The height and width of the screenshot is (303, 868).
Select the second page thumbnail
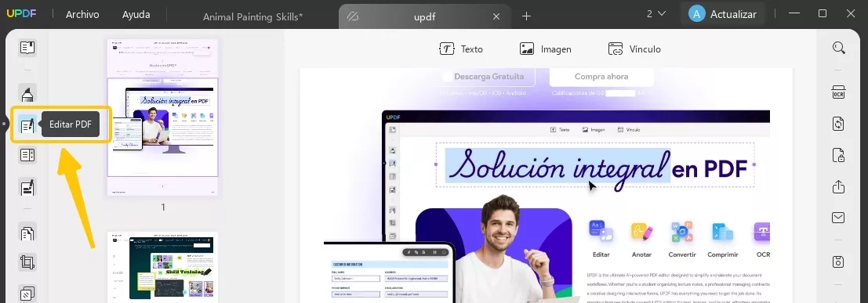pos(163,268)
